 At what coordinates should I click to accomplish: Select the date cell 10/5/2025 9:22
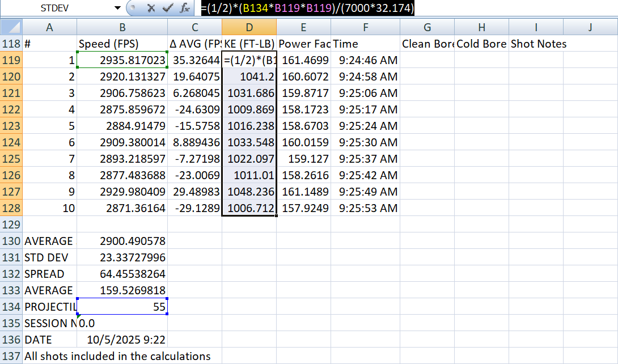pyautogui.click(x=122, y=340)
